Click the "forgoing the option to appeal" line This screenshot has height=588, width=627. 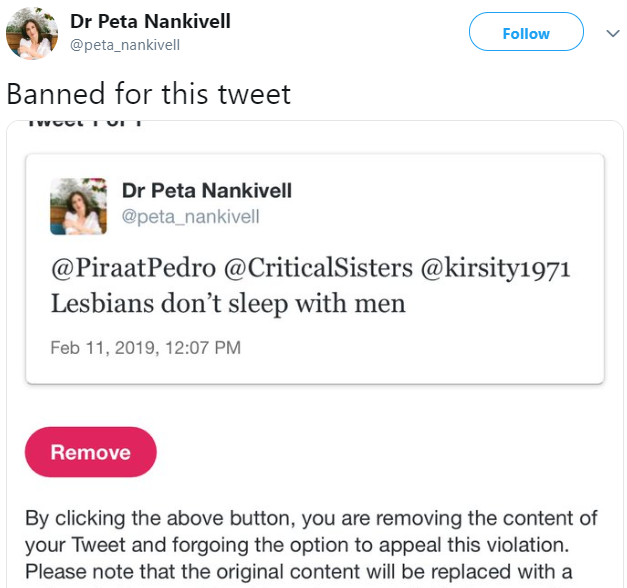tap(312, 546)
